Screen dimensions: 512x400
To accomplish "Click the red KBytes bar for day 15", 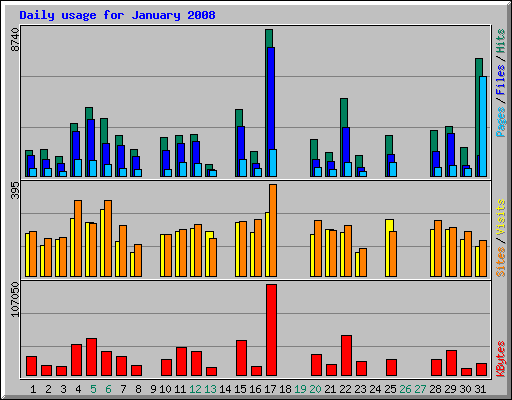I will tap(241, 358).
